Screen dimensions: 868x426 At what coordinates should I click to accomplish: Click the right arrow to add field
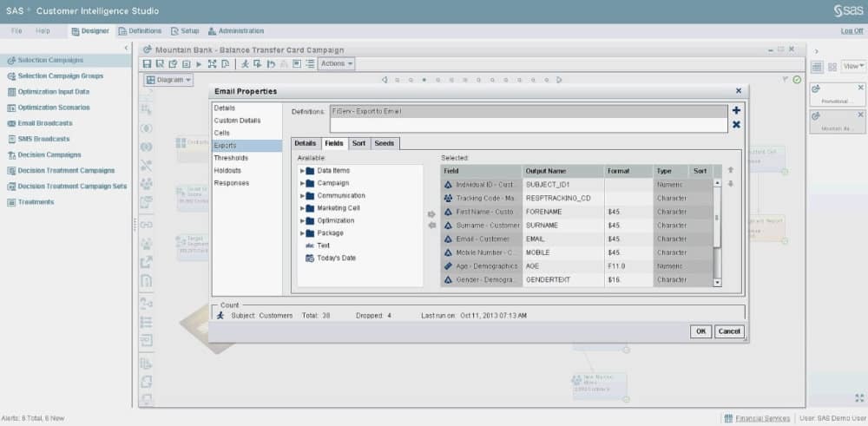tap(431, 214)
